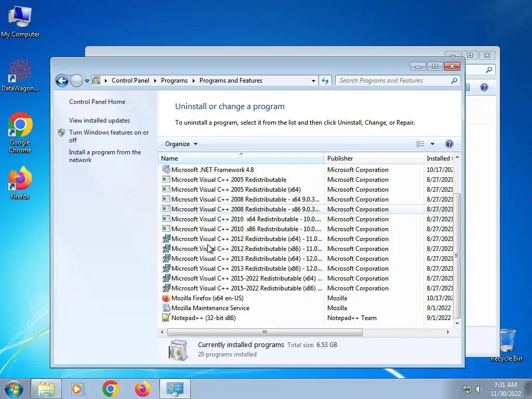Click Microsoft .NET Framework 4.8 icon
This screenshot has width=532, height=399.
[166, 170]
